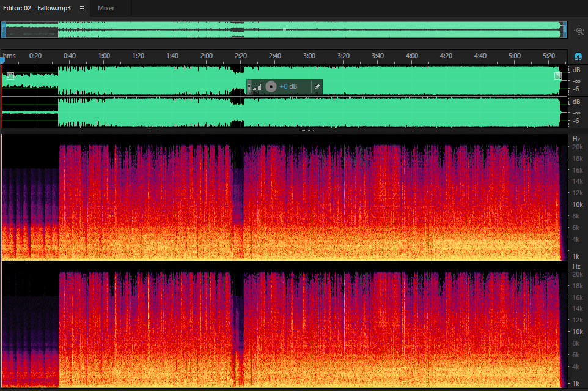Click the 4:00 mark on the time ruler

[x=412, y=56]
